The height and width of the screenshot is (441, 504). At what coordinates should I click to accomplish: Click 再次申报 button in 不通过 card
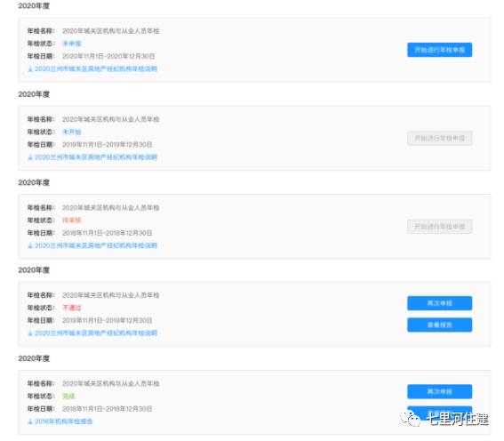(439, 303)
